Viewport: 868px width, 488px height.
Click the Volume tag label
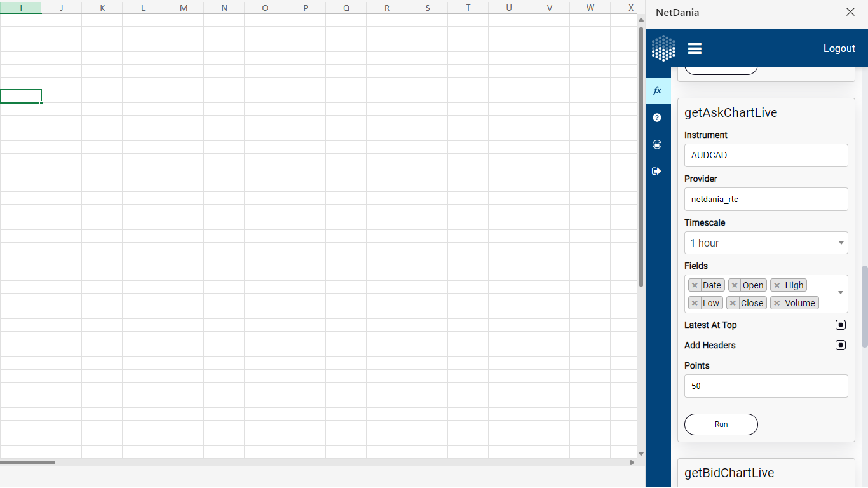coord(800,303)
